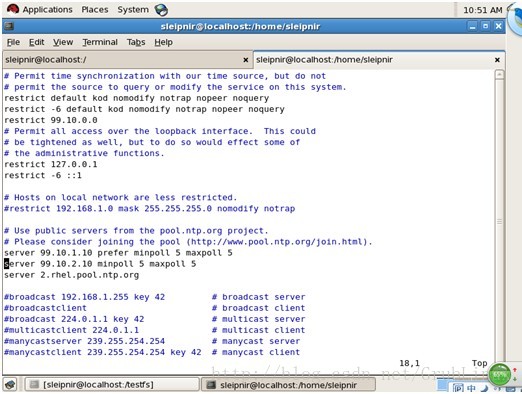Open the Tabs menu

[x=136, y=42]
